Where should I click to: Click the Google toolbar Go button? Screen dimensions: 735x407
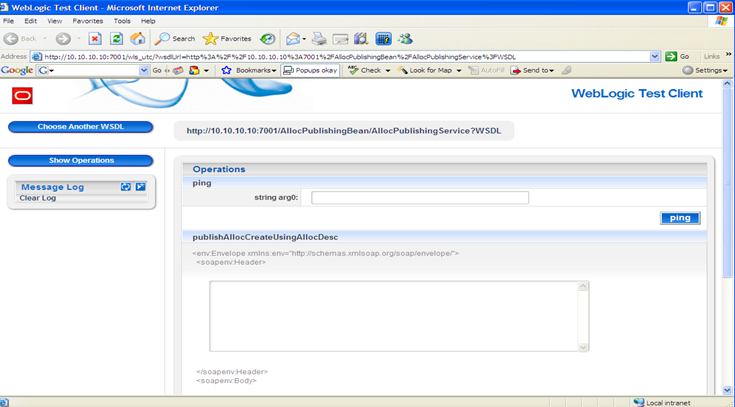click(157, 70)
